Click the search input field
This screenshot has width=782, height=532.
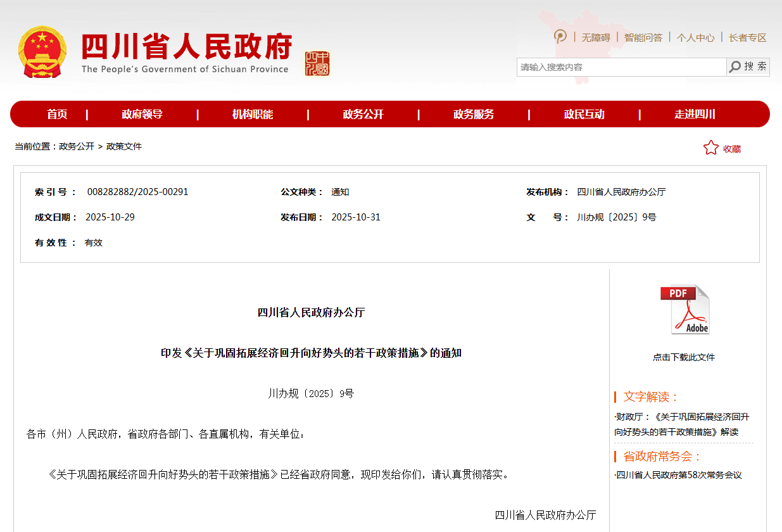click(x=621, y=67)
